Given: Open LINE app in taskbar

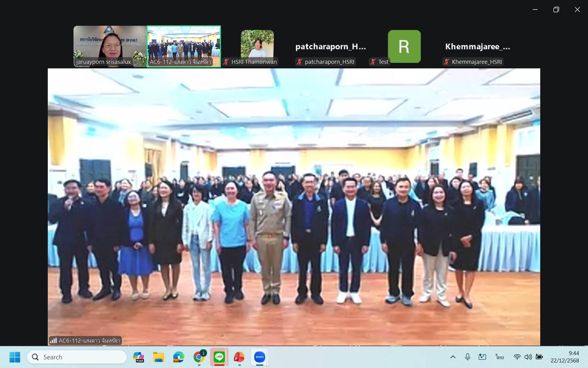Looking at the screenshot, I should pos(219,357).
